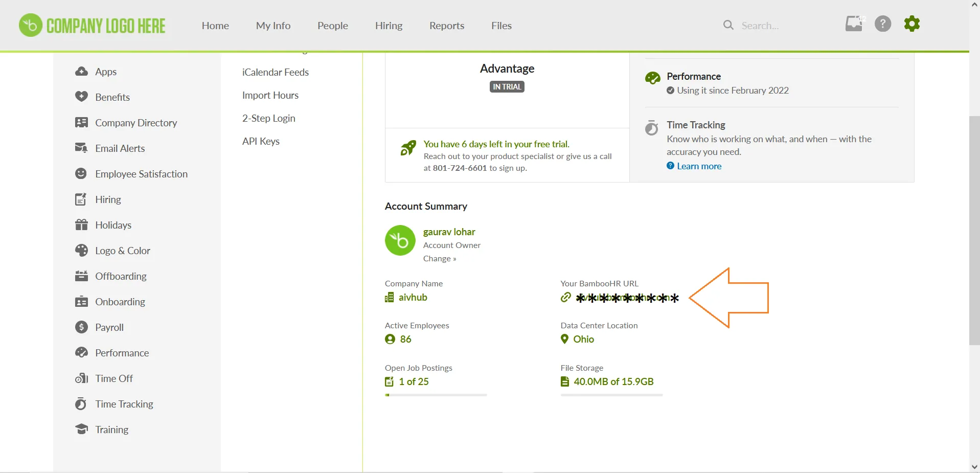Click the Onboarding ID card icon
This screenshot has width=980, height=473.
pos(81,302)
